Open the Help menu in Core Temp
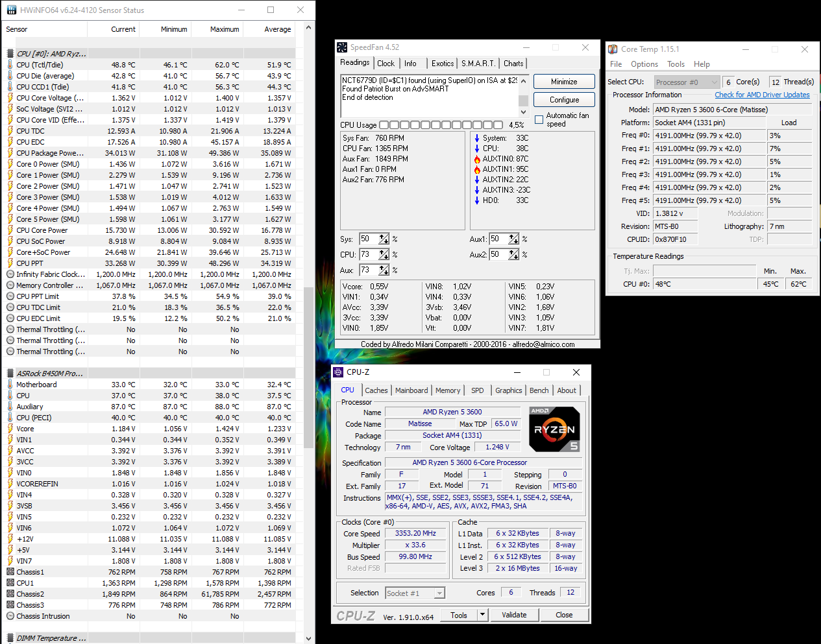Image resolution: width=821 pixels, height=644 pixels. pos(702,64)
